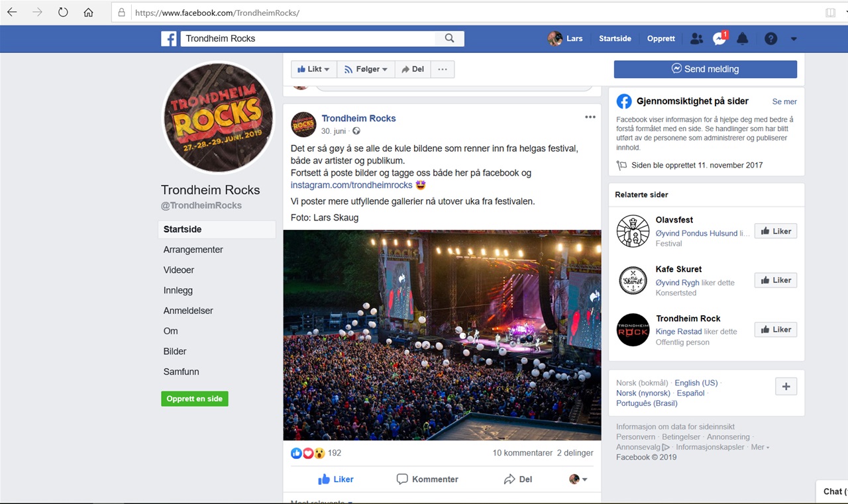Screen dimensions: 848x504
Task: Reload the page with refresh icon
Action: (x=63, y=13)
